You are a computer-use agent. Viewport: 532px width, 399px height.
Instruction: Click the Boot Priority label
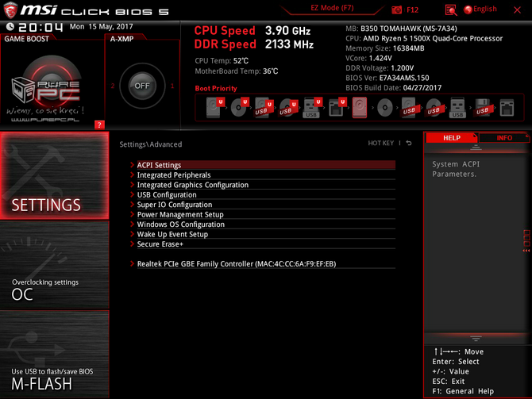(x=216, y=88)
